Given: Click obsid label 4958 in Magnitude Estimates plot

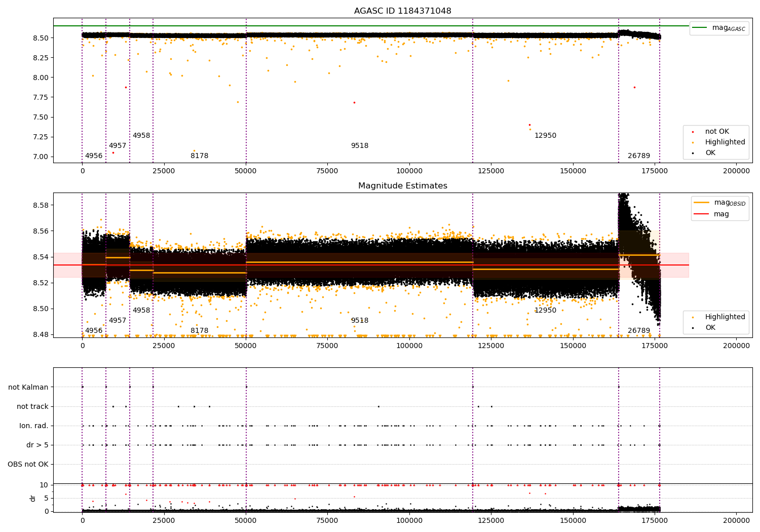Looking at the screenshot, I should pos(141,311).
